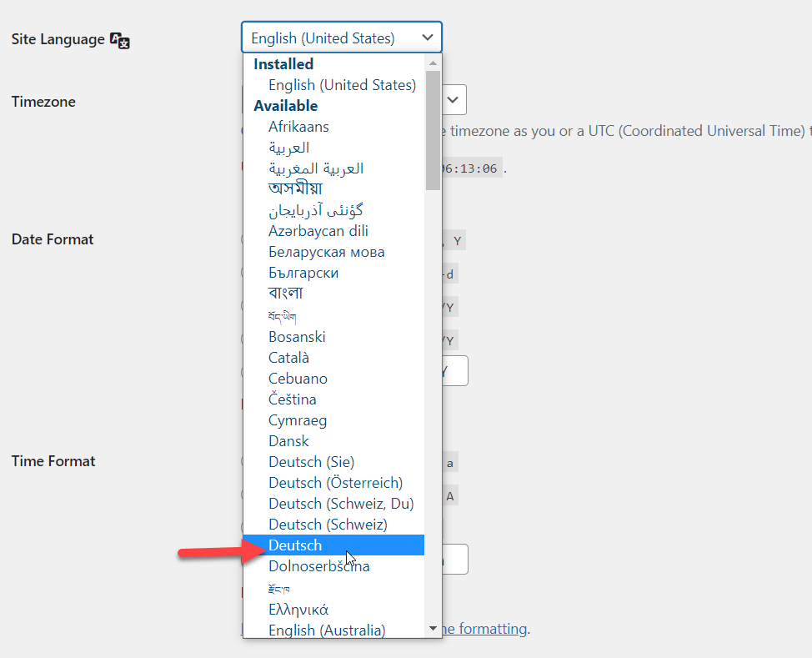
Task: Click the language list scrollbar thumb
Action: click(x=433, y=131)
